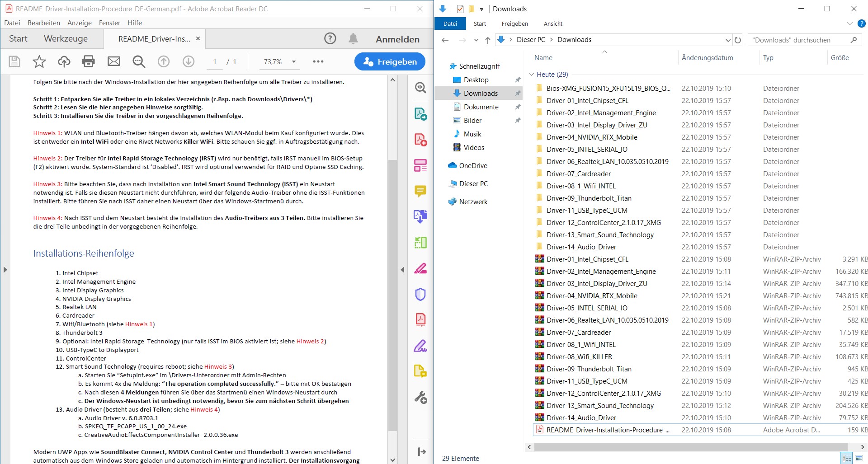Open the search magnifier in Acrobat toolbar

tap(139, 61)
